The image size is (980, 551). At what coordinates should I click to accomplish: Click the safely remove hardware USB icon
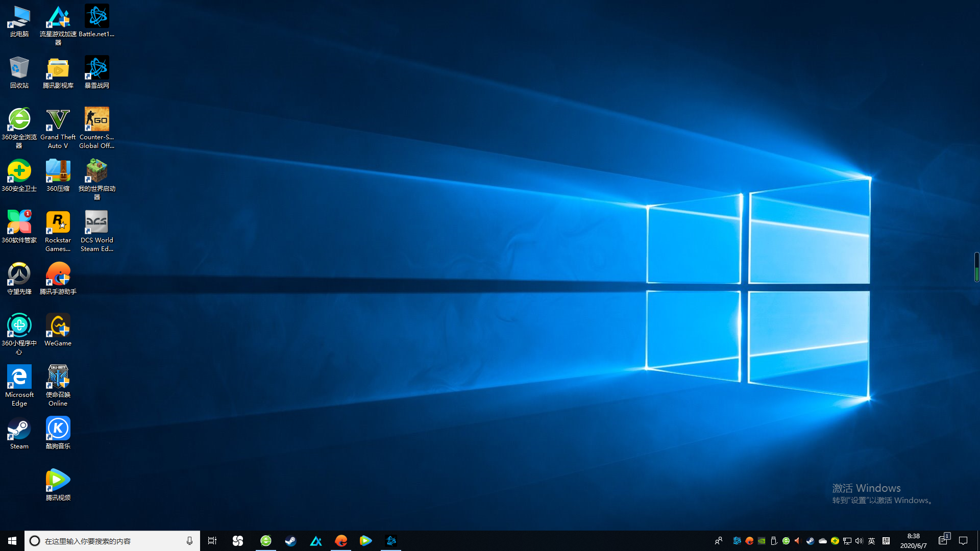774,541
